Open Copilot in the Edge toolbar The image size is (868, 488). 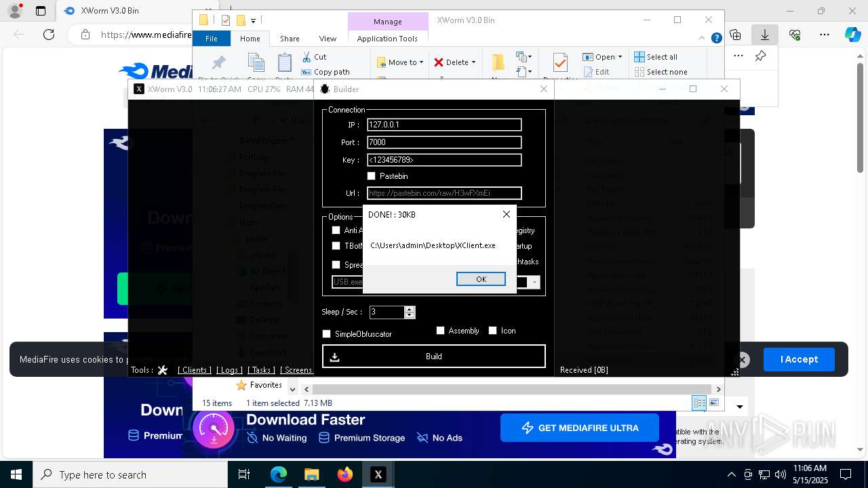(x=852, y=35)
